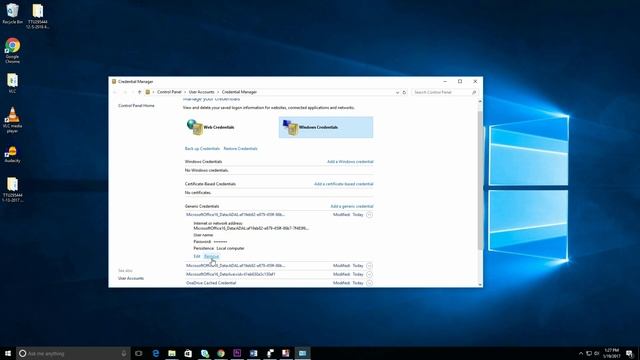Switch to Chrome on the taskbar

[x=221, y=353]
